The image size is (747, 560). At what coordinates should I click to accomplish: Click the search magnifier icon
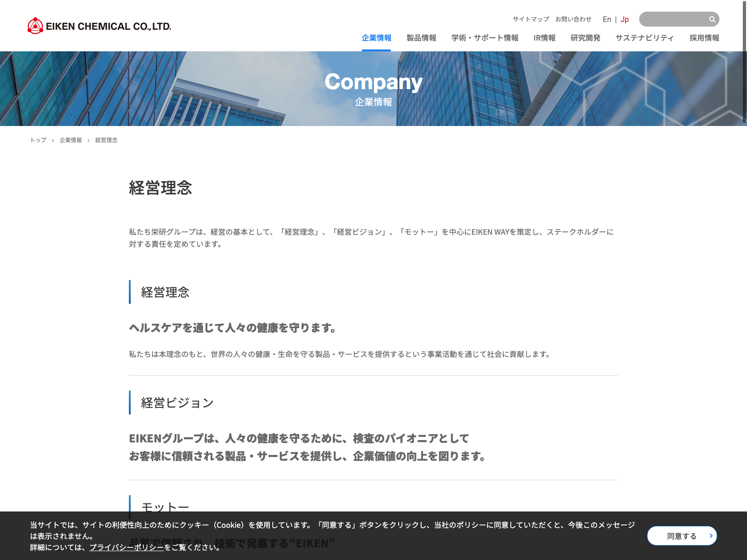(712, 19)
